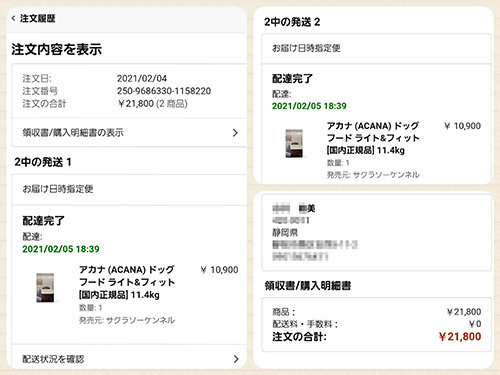Open 領収書/購入明細書の表示 row
Image resolution: width=500 pixels, height=375 pixels.
(x=129, y=133)
